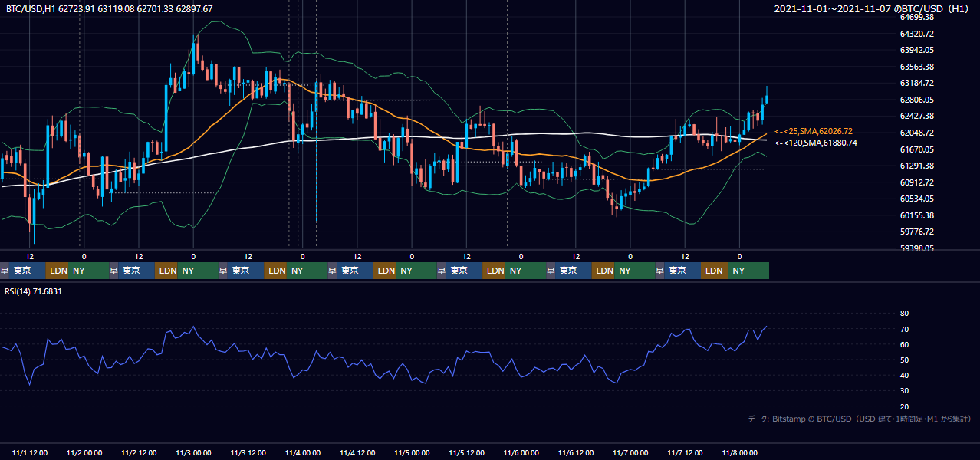
Task: Pick the 62427.38 price label
Action: pos(916,116)
